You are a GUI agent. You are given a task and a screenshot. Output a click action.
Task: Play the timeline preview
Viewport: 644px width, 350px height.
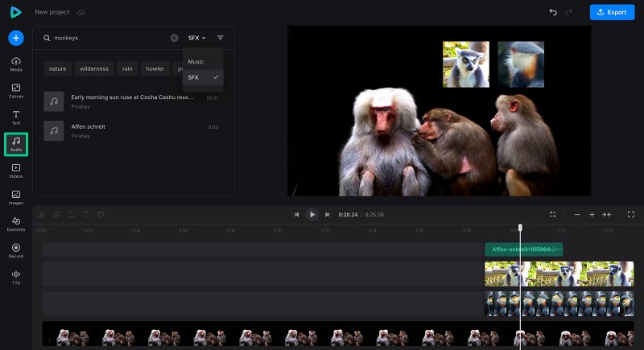pos(312,215)
